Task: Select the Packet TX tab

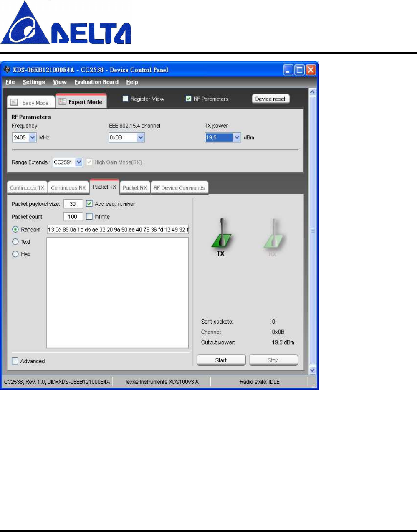Action: click(104, 187)
